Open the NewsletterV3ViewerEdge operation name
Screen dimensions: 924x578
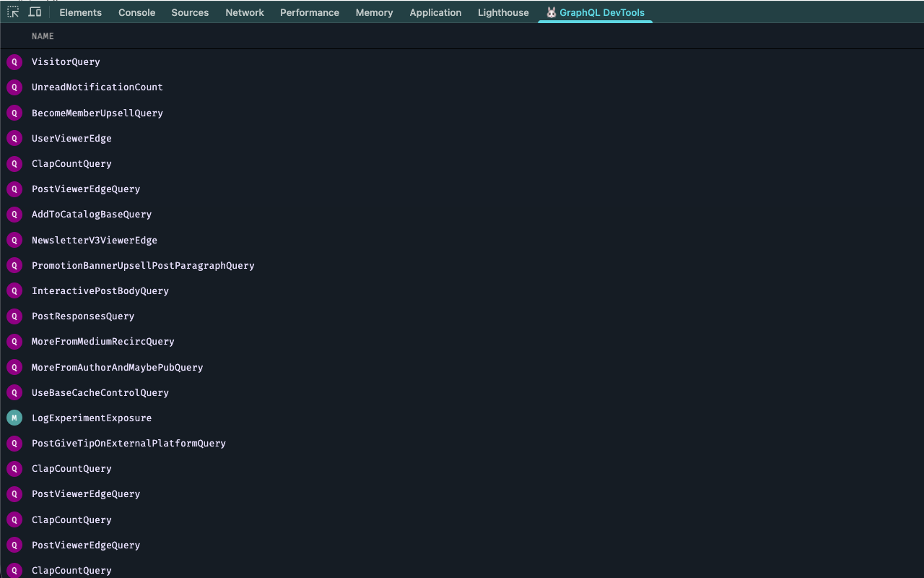coord(95,240)
